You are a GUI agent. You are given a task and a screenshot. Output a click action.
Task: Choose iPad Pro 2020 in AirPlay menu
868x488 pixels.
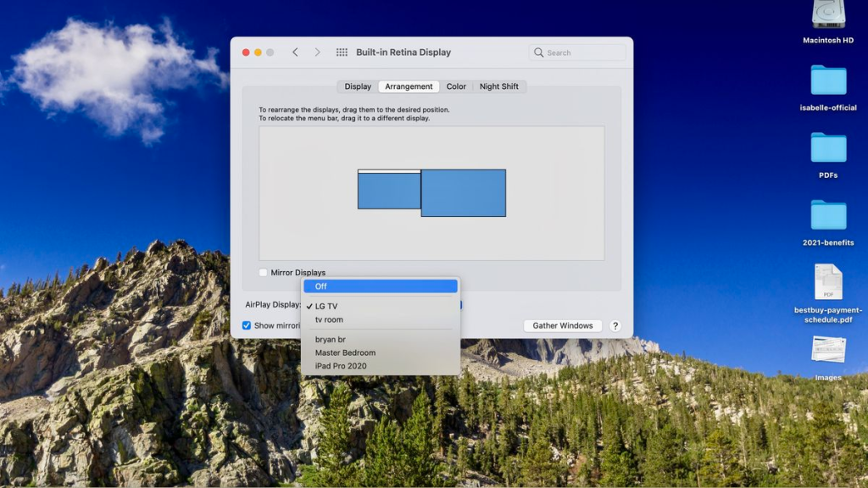pos(381,366)
